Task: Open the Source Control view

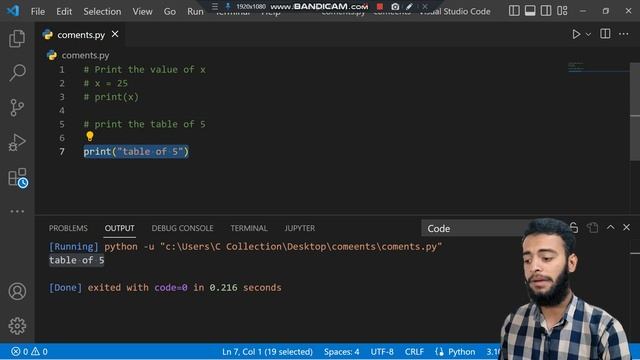Action: 17,108
